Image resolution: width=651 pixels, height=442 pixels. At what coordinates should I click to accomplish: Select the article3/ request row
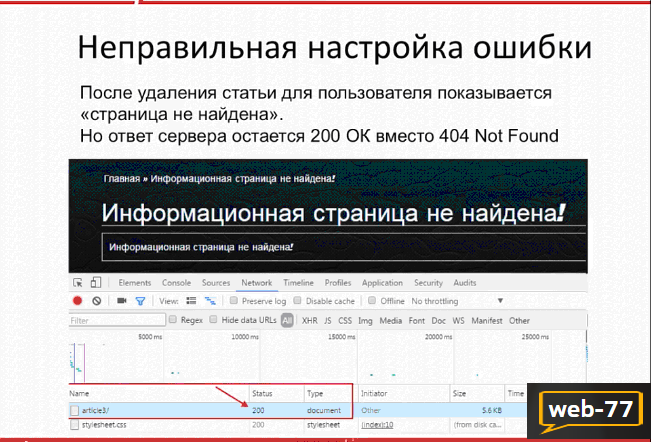pos(298,410)
